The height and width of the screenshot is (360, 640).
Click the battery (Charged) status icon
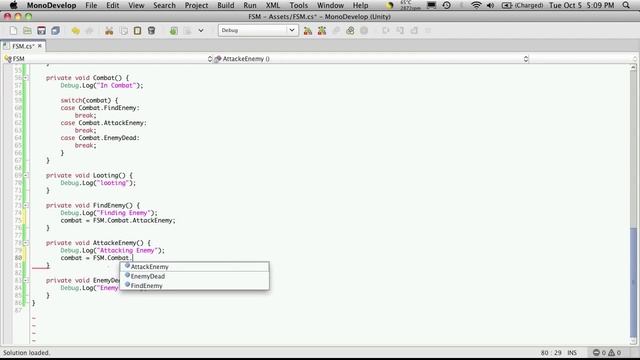pyautogui.click(x=522, y=5)
